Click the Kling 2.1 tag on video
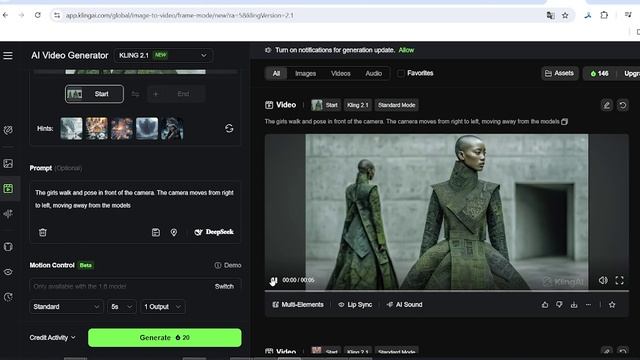This screenshot has height=360, width=640. [358, 105]
